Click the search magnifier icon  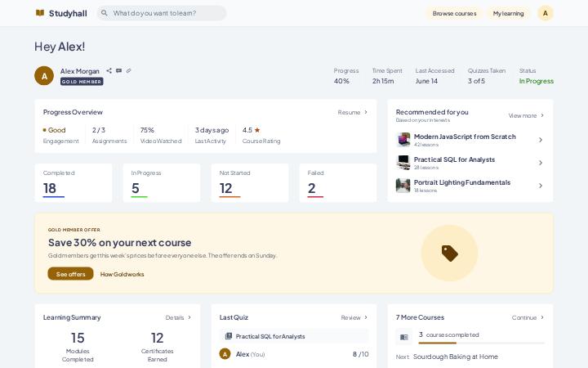(x=105, y=13)
